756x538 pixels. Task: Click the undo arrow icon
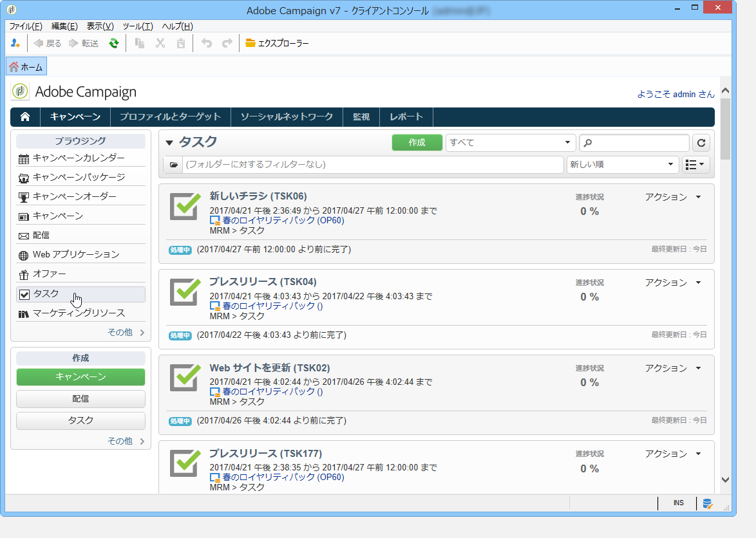(207, 43)
